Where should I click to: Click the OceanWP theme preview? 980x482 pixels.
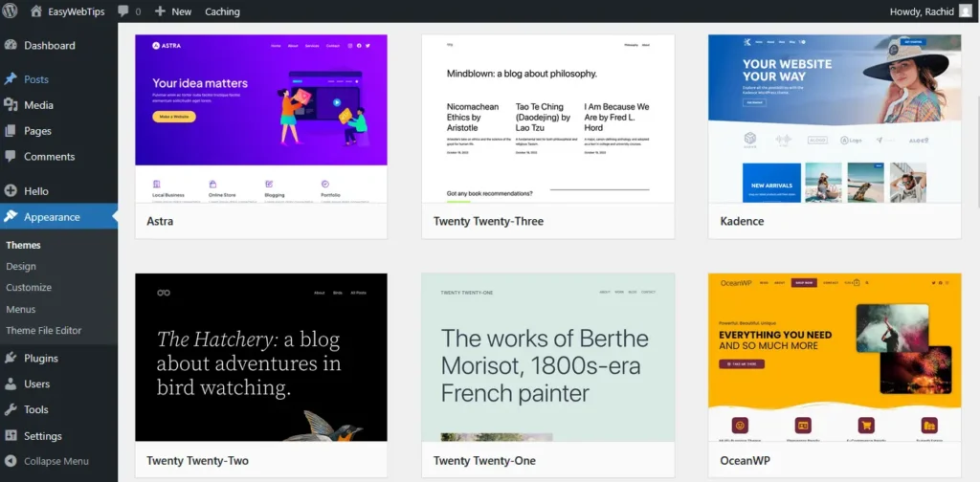tap(834, 357)
